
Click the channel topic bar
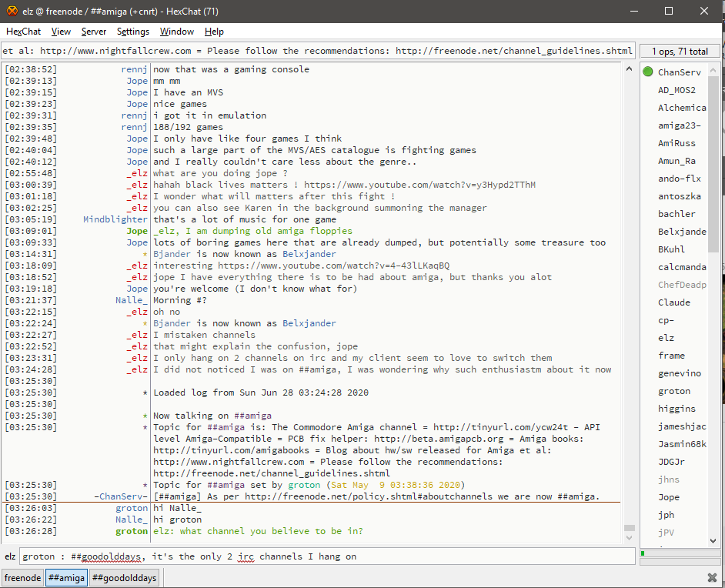tap(318, 51)
